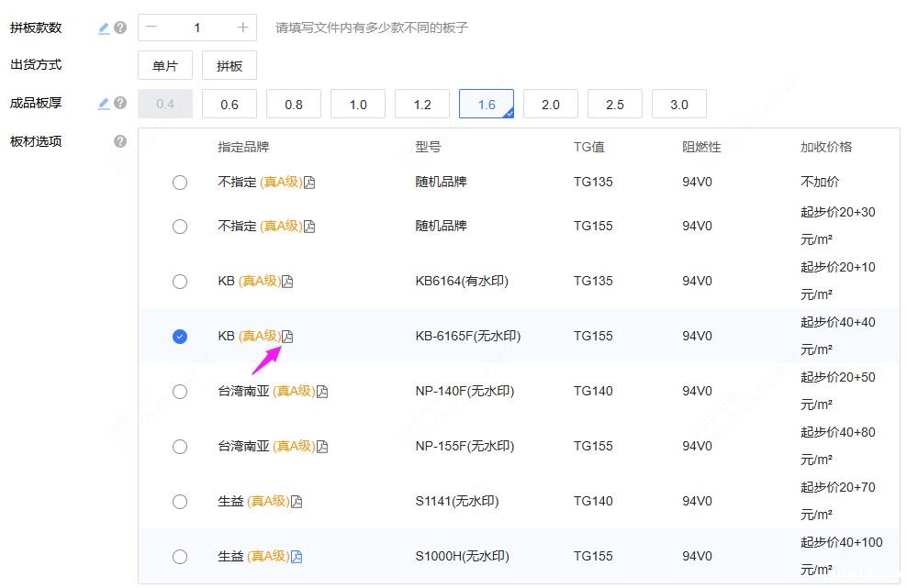The width and height of the screenshot is (907, 588).
Task: Choose 拼板 delivery method
Action: tap(230, 66)
